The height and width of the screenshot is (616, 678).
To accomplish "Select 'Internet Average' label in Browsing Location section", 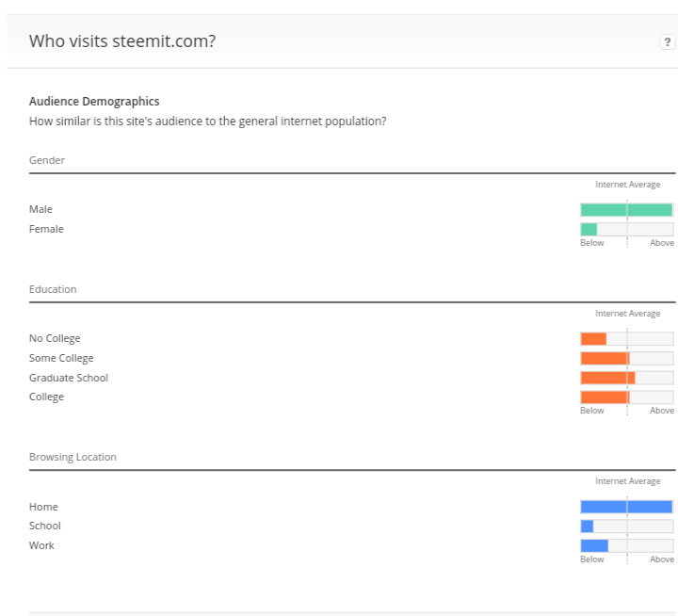I will tap(627, 481).
